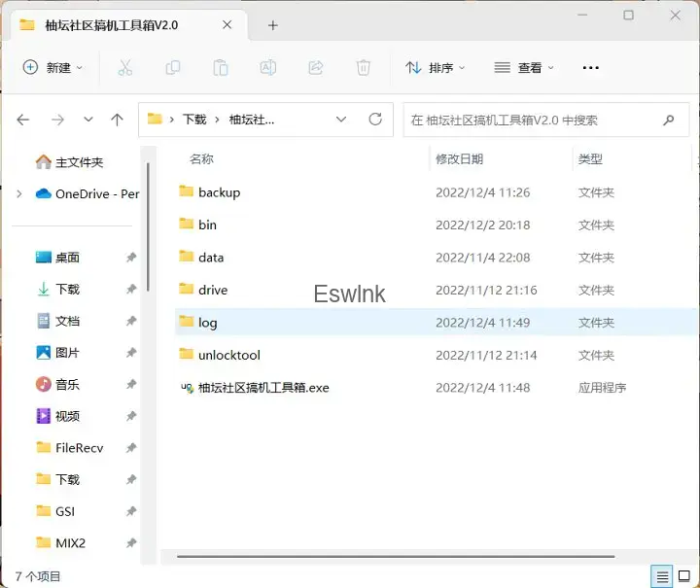Switch to large thumbnails view icon
This screenshot has height=588, width=700.
[684, 575]
